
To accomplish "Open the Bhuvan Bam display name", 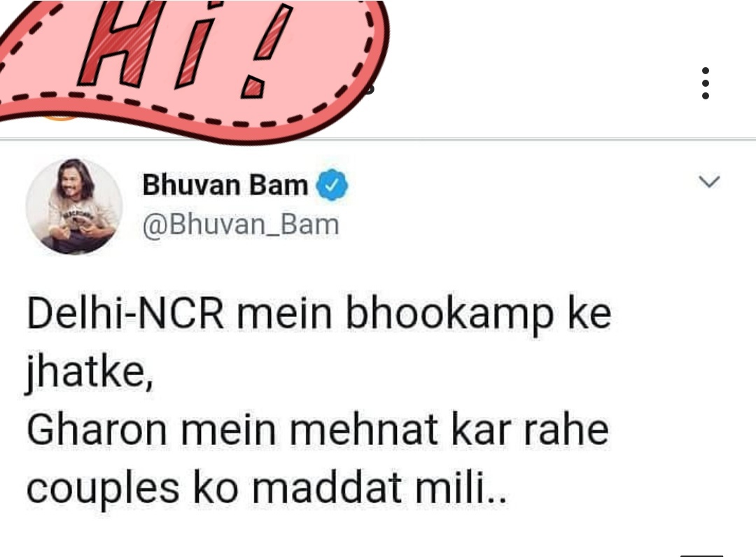I will (x=225, y=185).
